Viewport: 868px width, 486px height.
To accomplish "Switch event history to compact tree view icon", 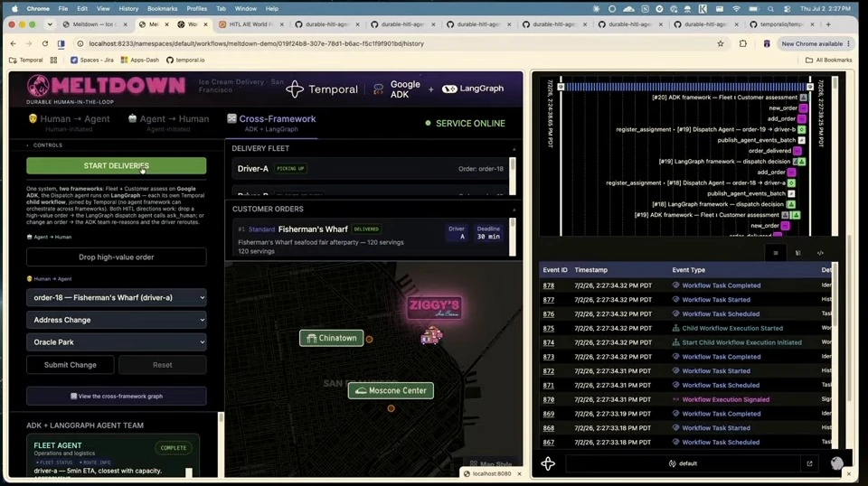I will [797, 253].
